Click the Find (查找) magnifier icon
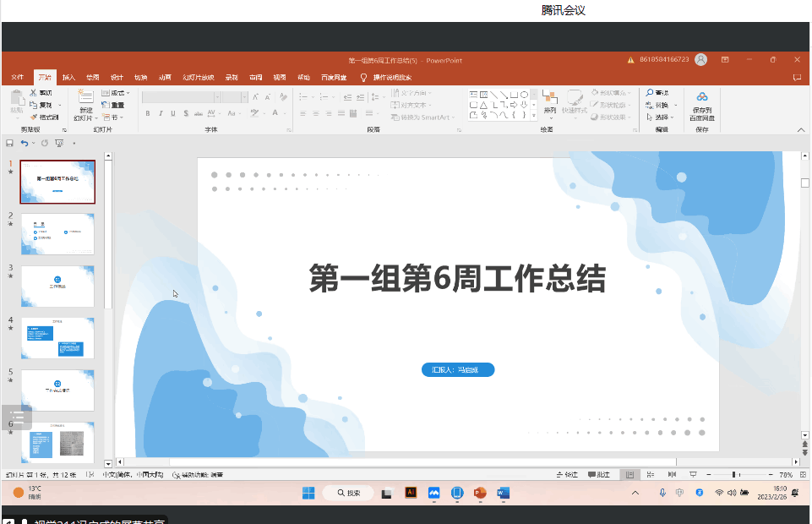This screenshot has height=524, width=812. 650,93
